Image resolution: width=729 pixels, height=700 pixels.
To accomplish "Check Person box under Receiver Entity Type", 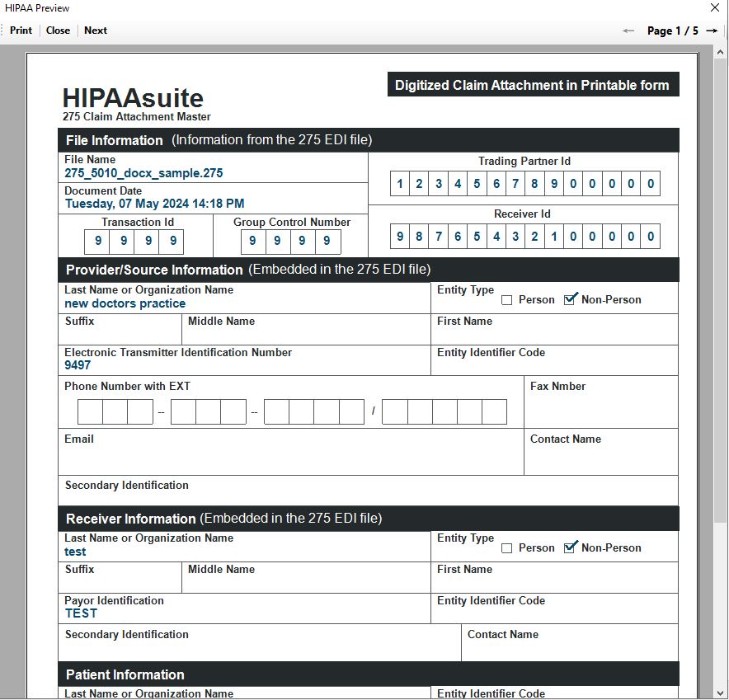I will [x=507, y=548].
